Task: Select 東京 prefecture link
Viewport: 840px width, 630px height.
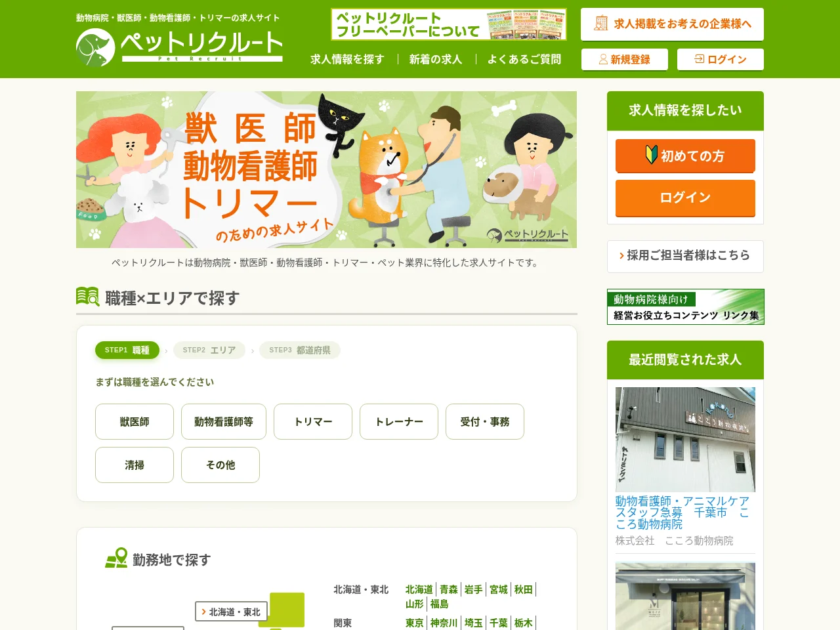Action: [415, 623]
